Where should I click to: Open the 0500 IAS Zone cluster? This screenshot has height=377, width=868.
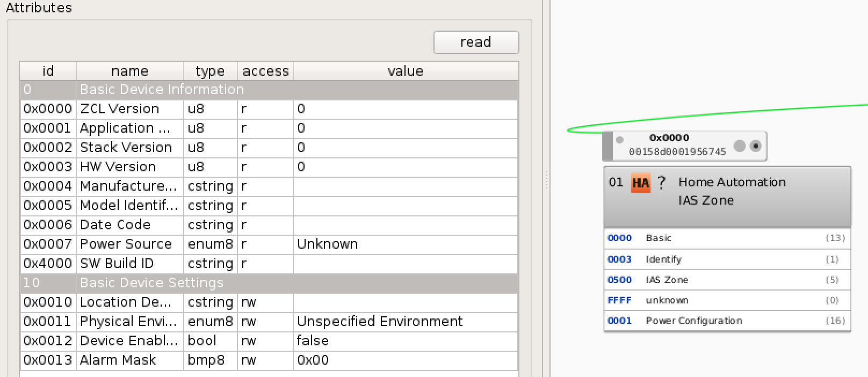point(727,280)
